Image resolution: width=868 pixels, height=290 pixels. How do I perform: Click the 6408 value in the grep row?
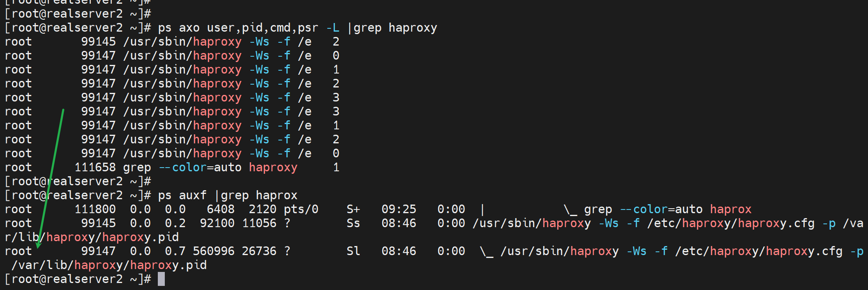coord(220,209)
